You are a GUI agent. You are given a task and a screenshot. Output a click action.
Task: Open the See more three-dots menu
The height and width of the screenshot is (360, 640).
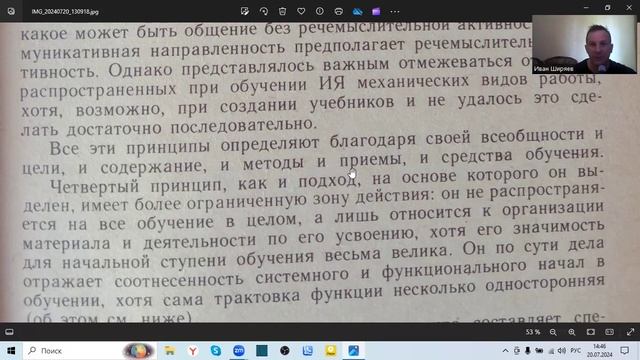pyautogui.click(x=395, y=11)
